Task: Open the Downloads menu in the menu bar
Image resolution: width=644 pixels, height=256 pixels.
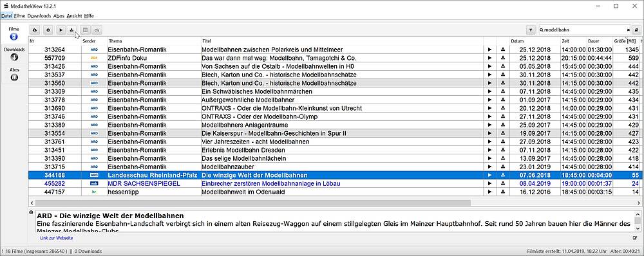Action: coord(39,16)
